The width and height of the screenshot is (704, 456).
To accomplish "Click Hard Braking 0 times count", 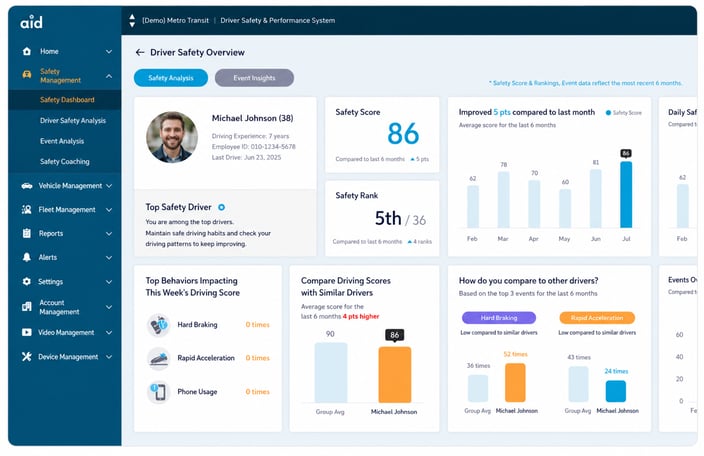I will (257, 324).
